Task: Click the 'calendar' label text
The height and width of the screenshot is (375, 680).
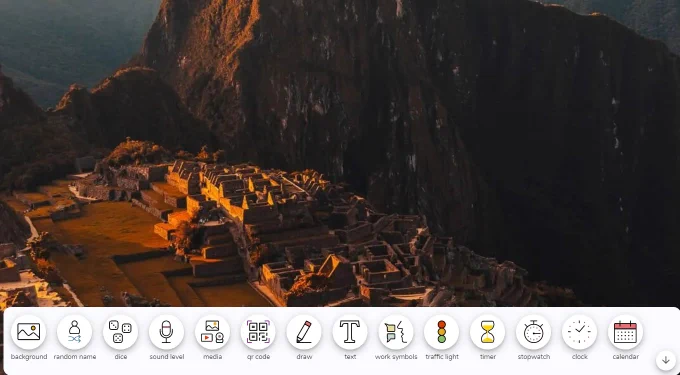Action: pyautogui.click(x=625, y=357)
